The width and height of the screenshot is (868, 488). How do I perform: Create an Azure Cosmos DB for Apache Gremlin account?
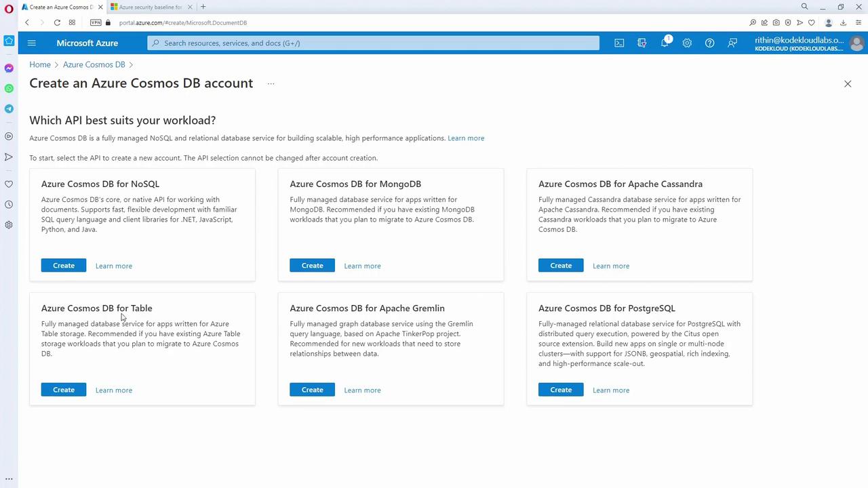[312, 390]
